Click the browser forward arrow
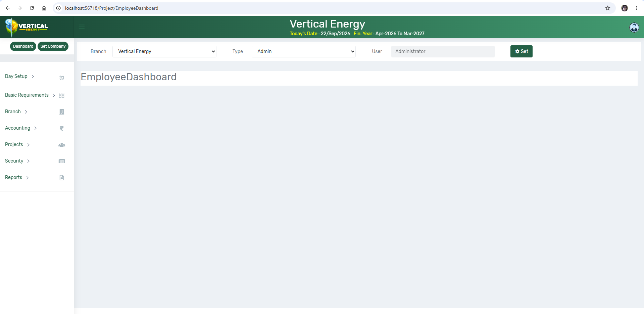Image resolution: width=644 pixels, height=314 pixels. pyautogui.click(x=20, y=8)
